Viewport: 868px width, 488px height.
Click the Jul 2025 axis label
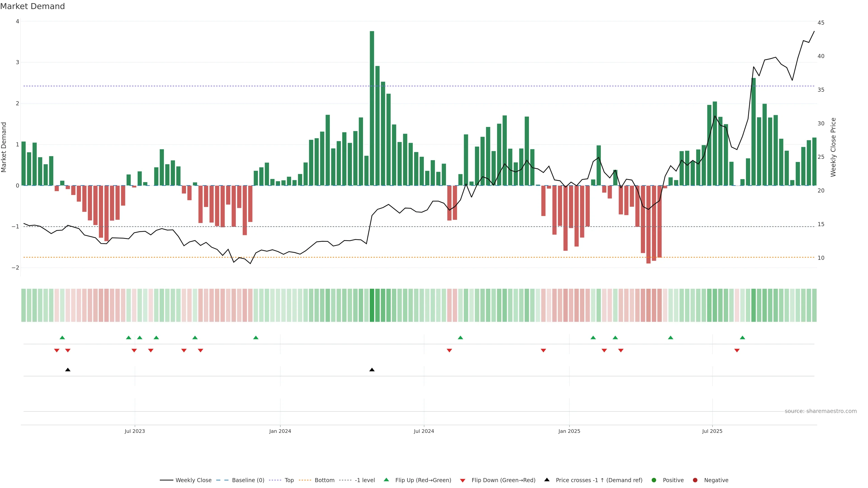[712, 431]
